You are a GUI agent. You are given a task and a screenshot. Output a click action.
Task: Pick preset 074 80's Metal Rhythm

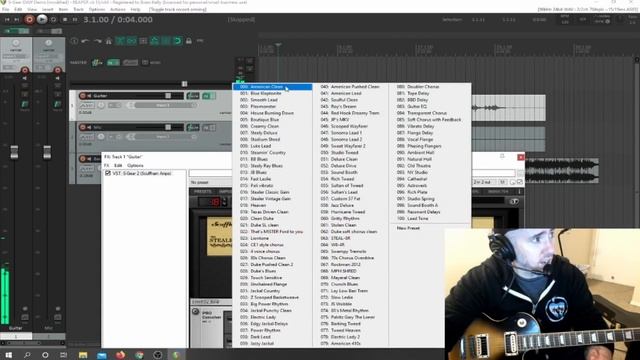tap(350, 311)
